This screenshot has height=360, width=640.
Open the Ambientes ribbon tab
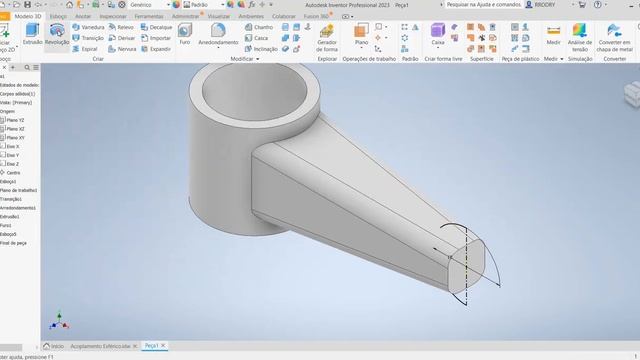click(x=251, y=16)
